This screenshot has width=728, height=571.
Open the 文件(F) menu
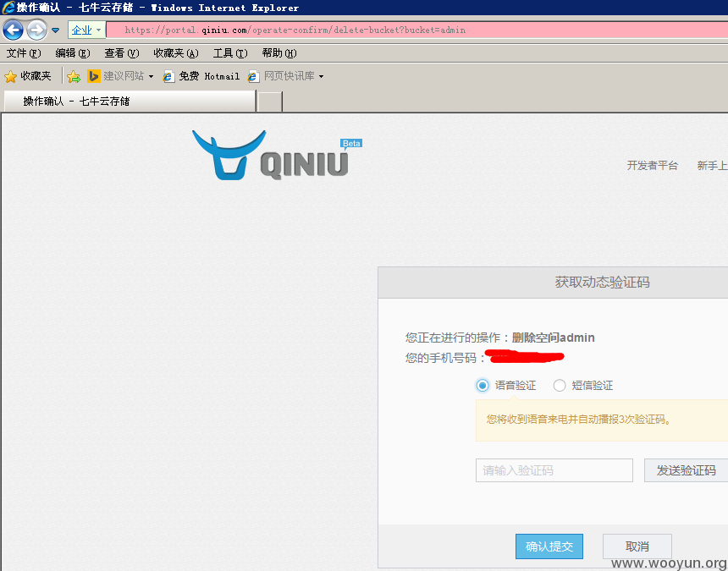tap(24, 53)
